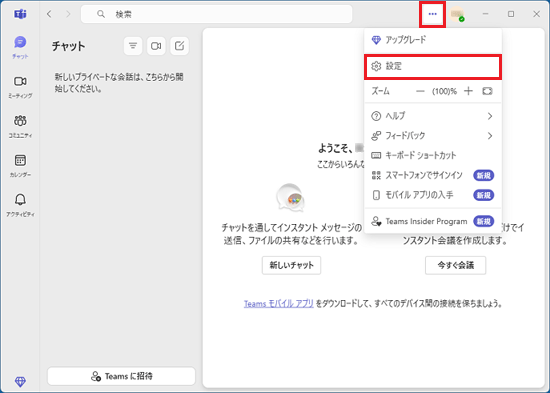Go back with the left arrow
The height and width of the screenshot is (393, 550).
(49, 14)
